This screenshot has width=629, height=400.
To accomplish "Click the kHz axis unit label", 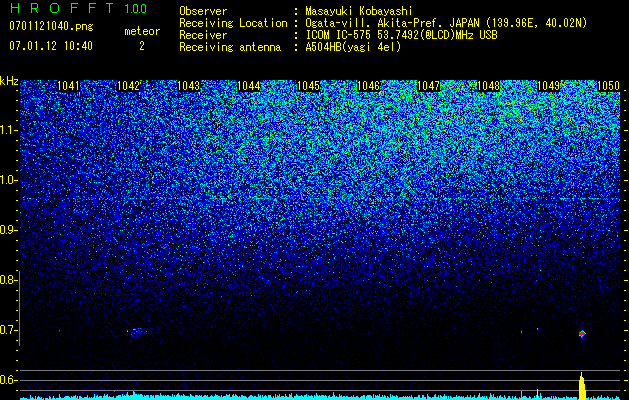I will pyautogui.click(x=9, y=81).
